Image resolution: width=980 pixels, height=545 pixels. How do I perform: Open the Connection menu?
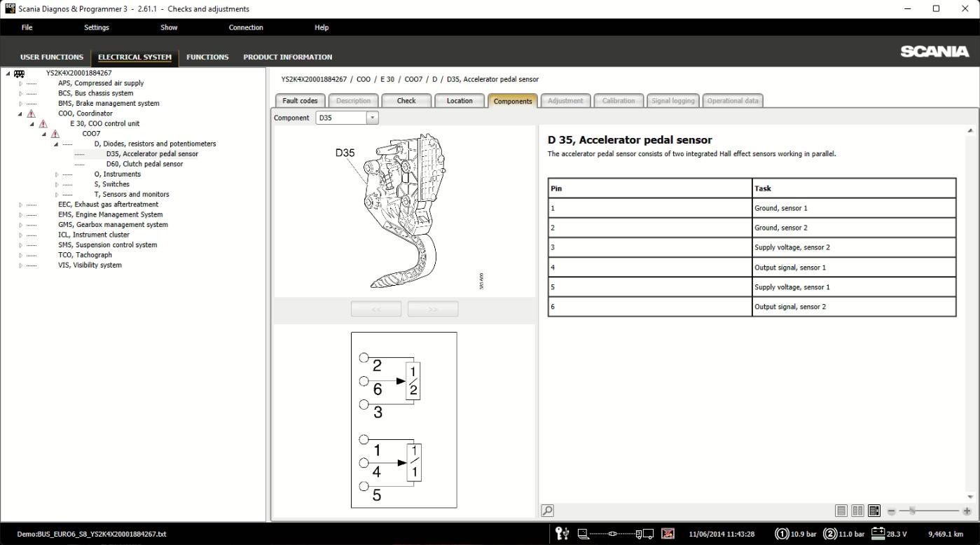246,28
